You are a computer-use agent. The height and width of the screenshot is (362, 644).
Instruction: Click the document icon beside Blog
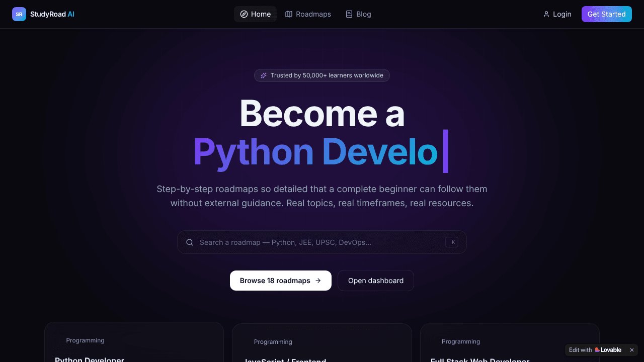(x=349, y=14)
